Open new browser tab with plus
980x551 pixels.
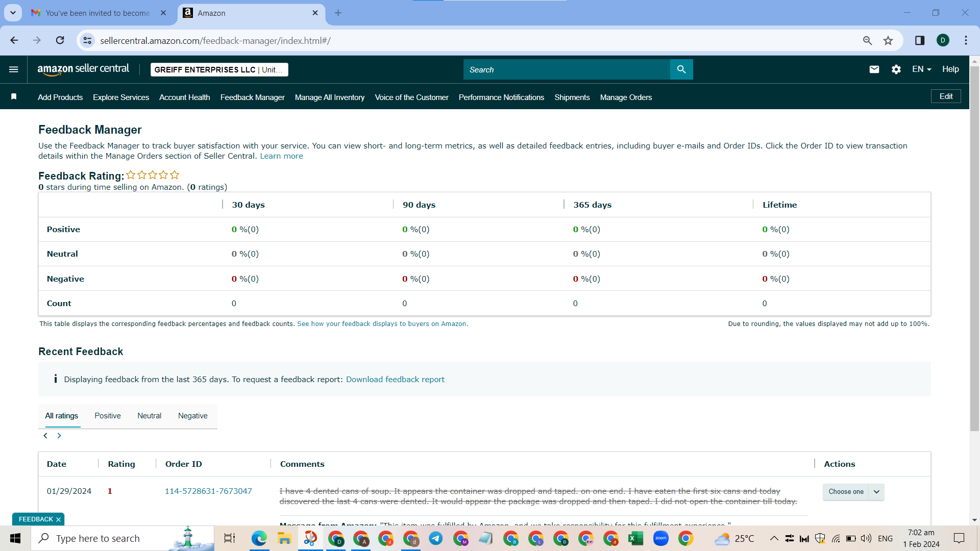tap(338, 13)
